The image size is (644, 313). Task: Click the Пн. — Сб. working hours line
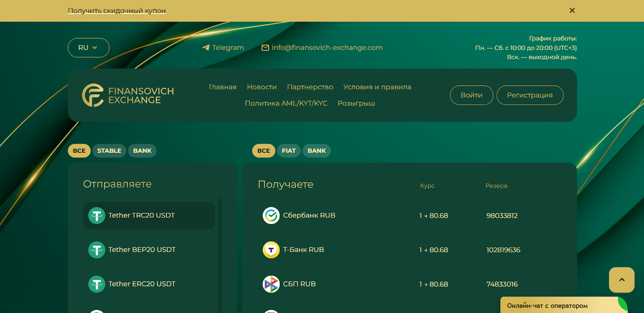tap(526, 48)
